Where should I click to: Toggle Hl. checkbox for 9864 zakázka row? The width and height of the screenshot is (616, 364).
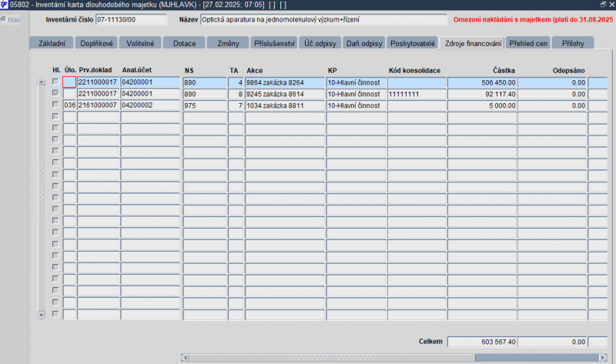click(x=55, y=82)
